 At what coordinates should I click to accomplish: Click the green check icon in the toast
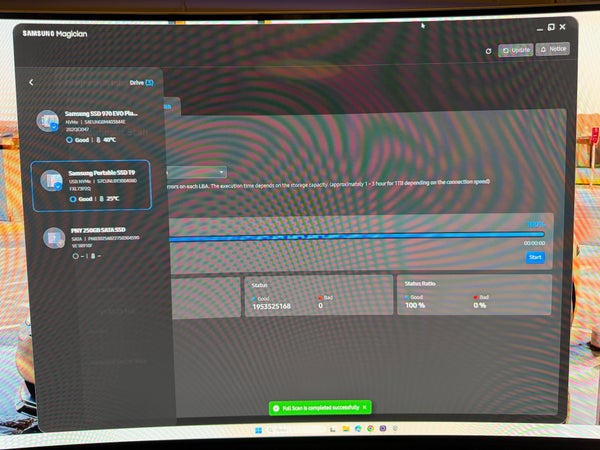[276, 409]
